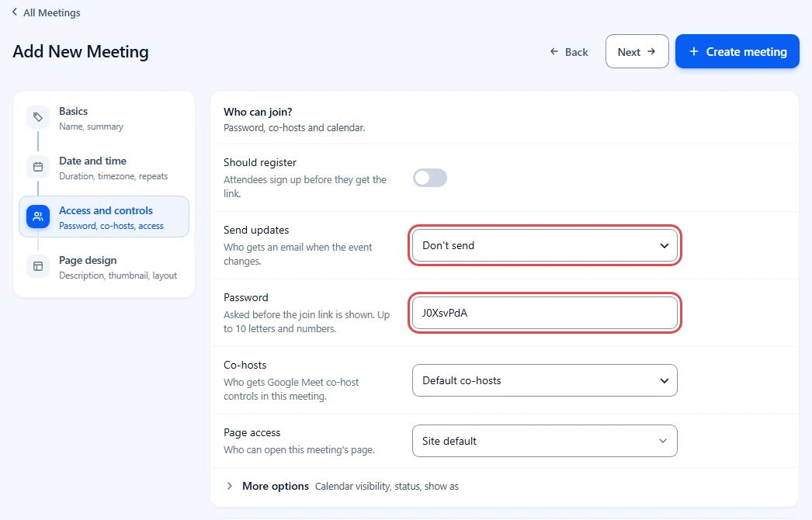Click the Co-hosts label
This screenshot has width=812, height=520.
[245, 365]
